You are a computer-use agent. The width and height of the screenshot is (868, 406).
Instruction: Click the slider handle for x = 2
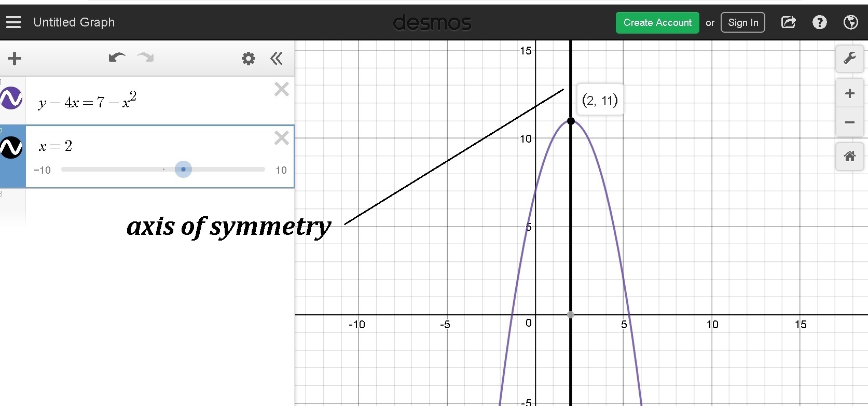[183, 170]
